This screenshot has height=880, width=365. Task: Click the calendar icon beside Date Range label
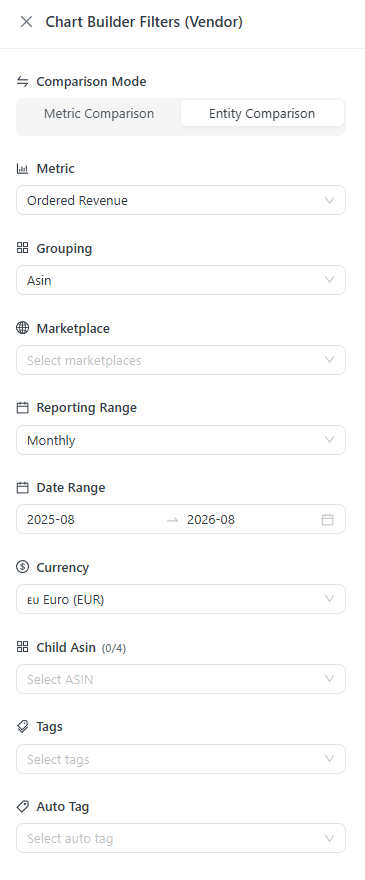coord(22,488)
